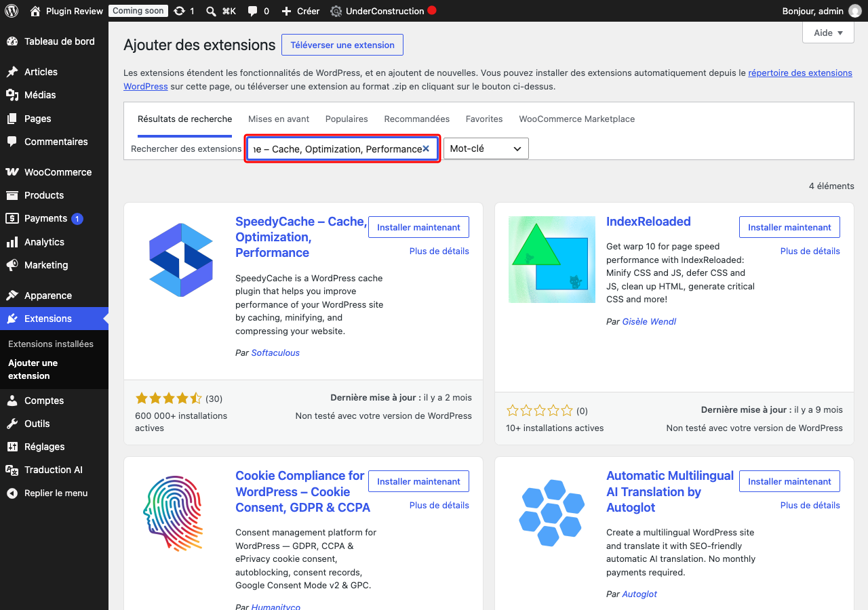Screen dimensions: 868x610
Task: Click Bonjour, admin account text
Action: (x=812, y=11)
